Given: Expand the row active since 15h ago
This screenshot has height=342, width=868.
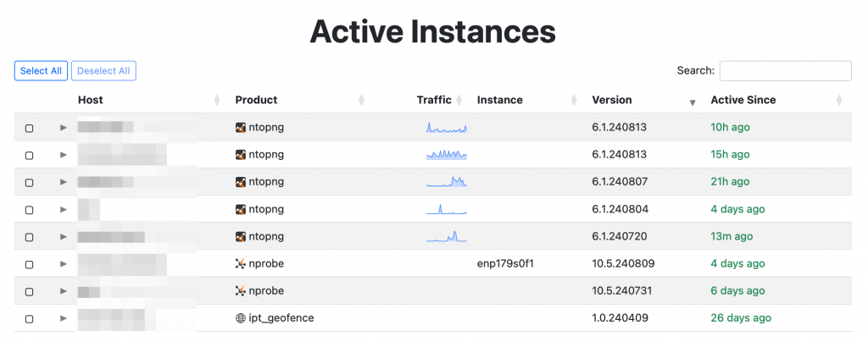Looking at the screenshot, I should click(64, 155).
